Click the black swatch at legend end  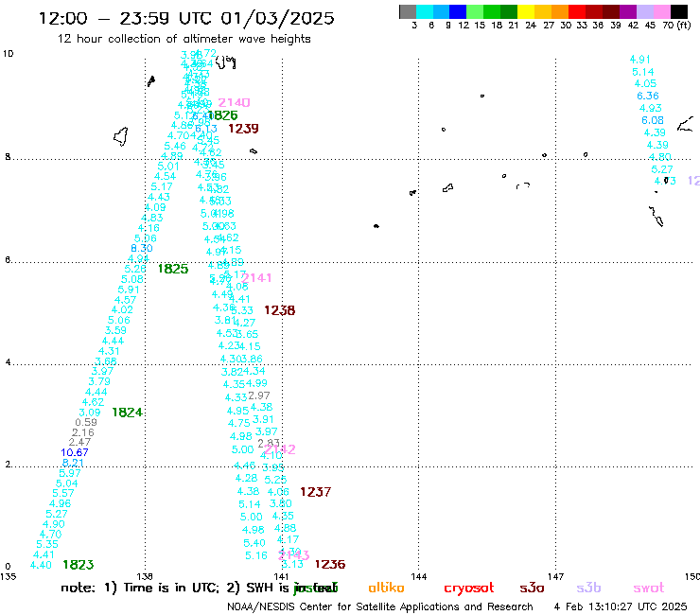[679, 11]
